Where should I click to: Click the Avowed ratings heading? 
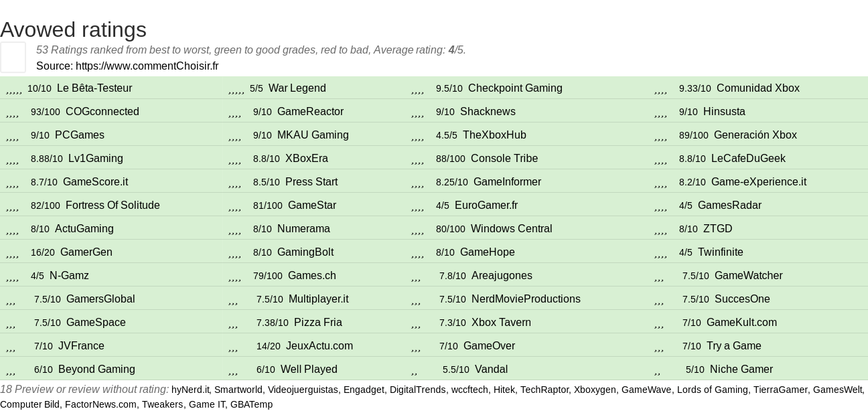[73, 29]
